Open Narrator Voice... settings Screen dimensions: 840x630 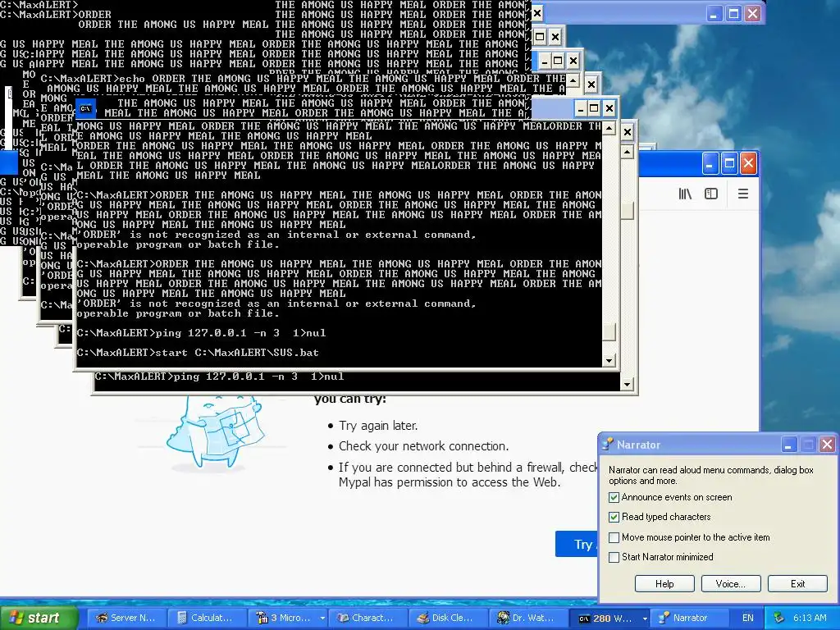click(x=731, y=584)
